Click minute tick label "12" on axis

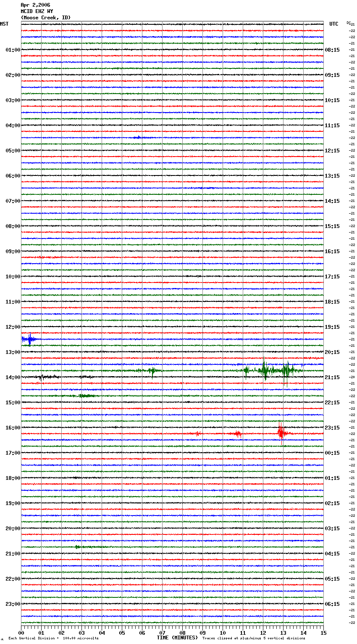(x=263, y=633)
